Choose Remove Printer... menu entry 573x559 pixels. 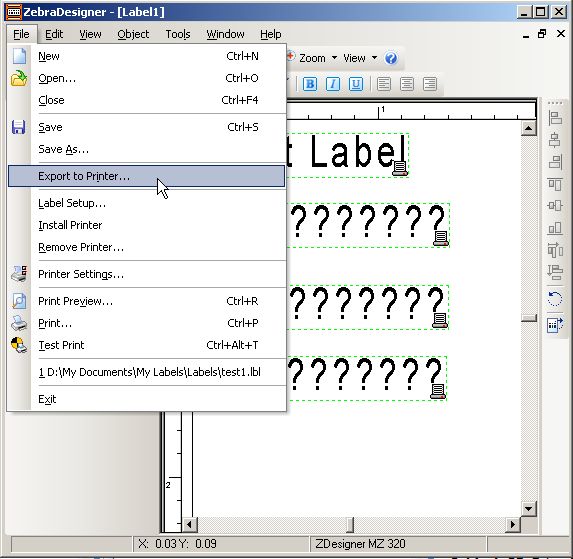146,247
